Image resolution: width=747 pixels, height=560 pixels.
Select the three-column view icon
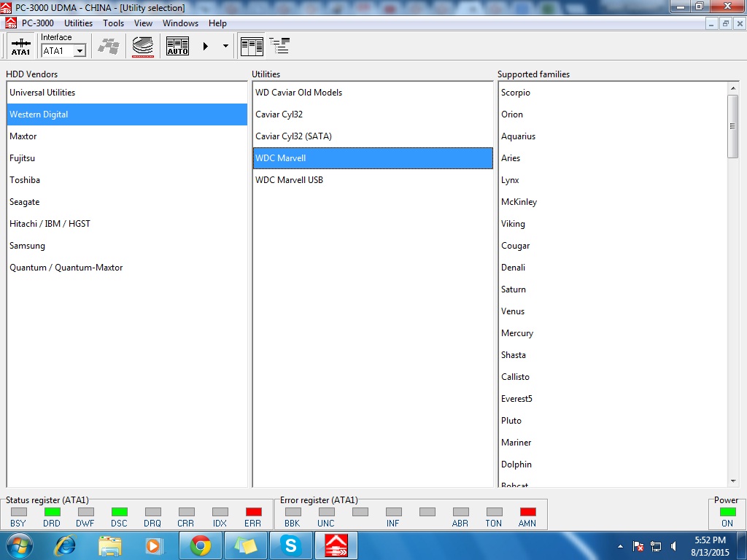pos(252,46)
